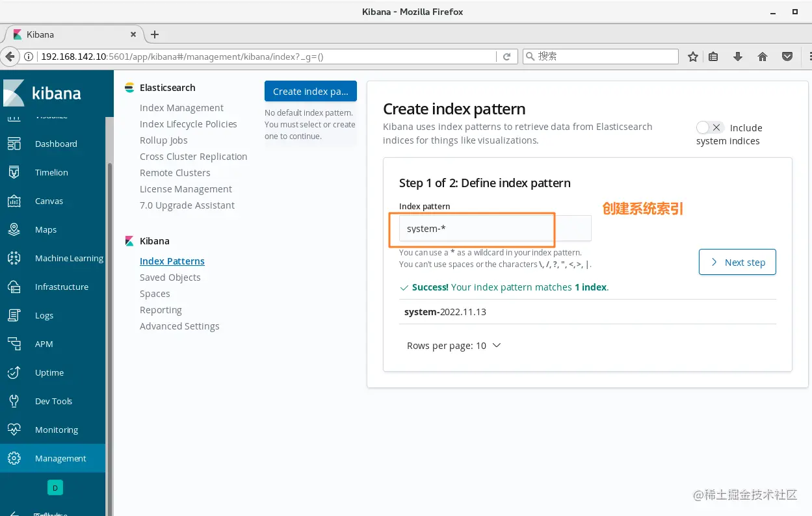Select the Infrastructure icon
Viewport: 812px width, 516px height.
pyautogui.click(x=14, y=287)
